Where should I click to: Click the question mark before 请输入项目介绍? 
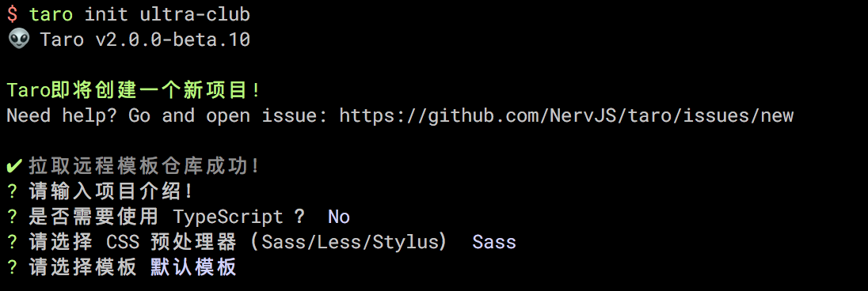point(12,191)
